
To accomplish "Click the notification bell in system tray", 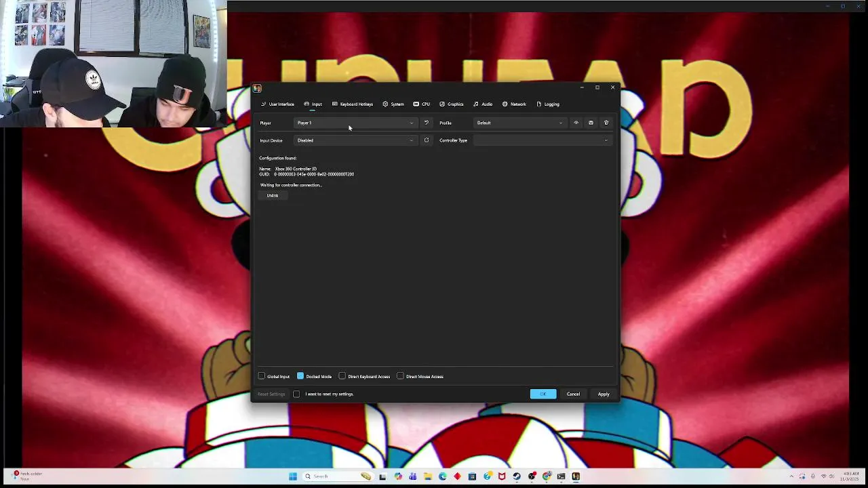I will pos(813,476).
